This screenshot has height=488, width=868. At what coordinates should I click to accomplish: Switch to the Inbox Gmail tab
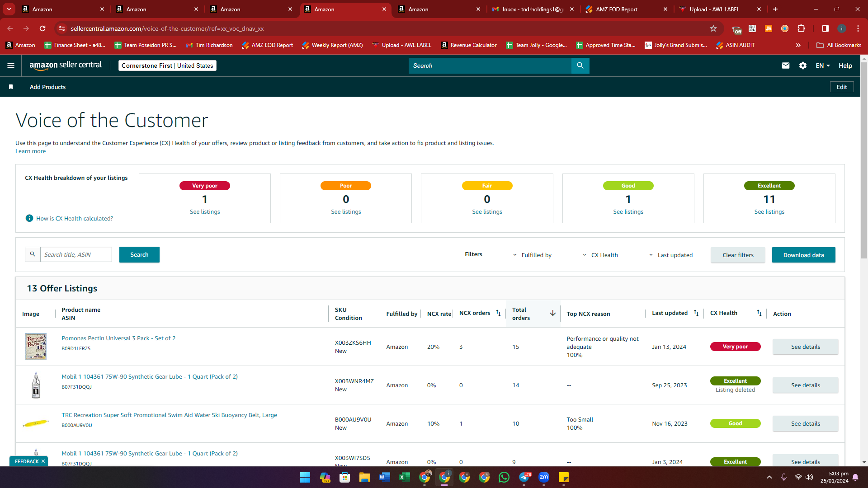(x=533, y=9)
